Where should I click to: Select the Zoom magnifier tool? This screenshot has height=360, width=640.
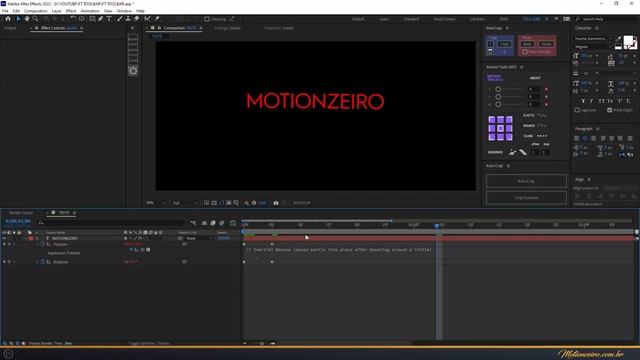pyautogui.click(x=36, y=19)
